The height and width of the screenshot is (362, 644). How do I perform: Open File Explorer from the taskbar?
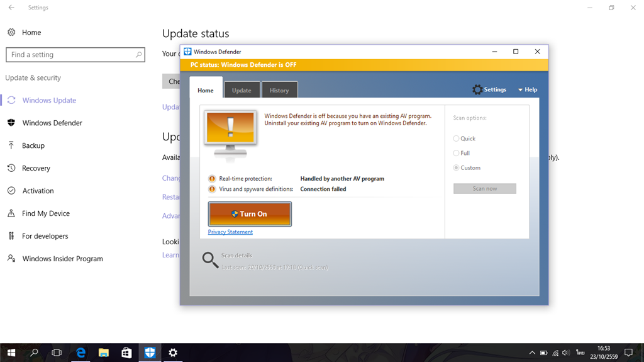[104, 353]
